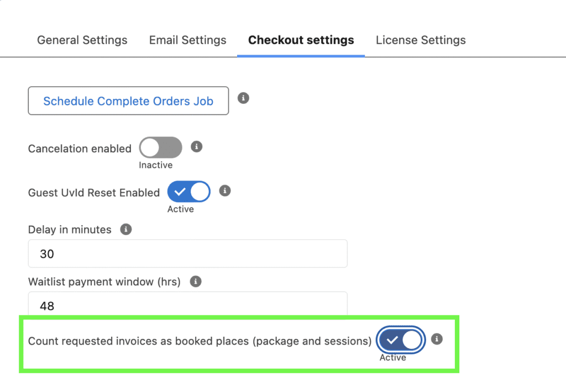Click the 'Delay in minutes' label text
This screenshot has height=392, width=566.
(70, 230)
